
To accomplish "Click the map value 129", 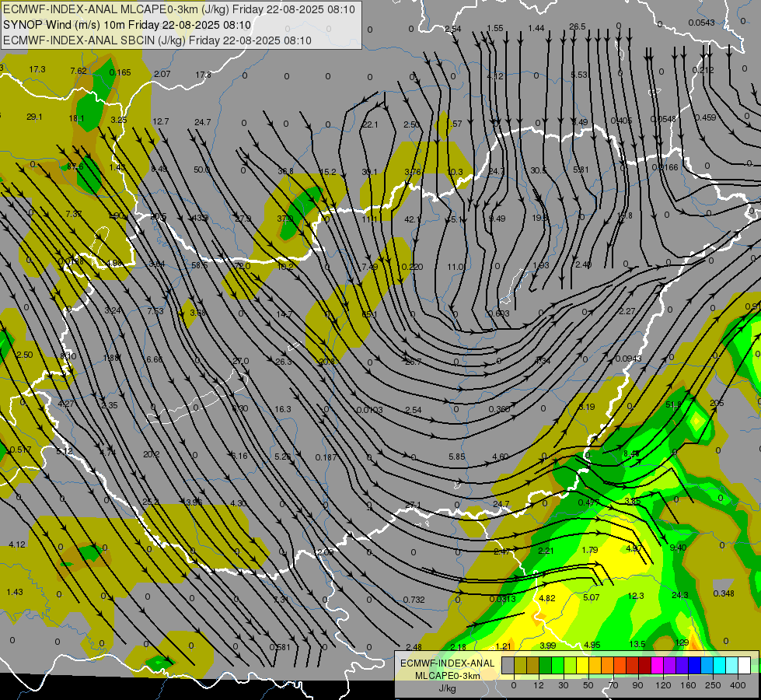I will (x=682, y=642).
